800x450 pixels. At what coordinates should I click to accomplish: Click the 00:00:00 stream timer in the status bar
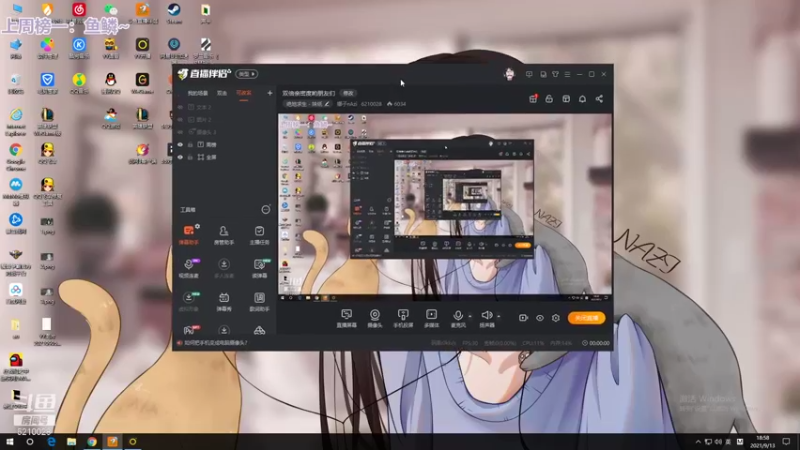tap(596, 343)
